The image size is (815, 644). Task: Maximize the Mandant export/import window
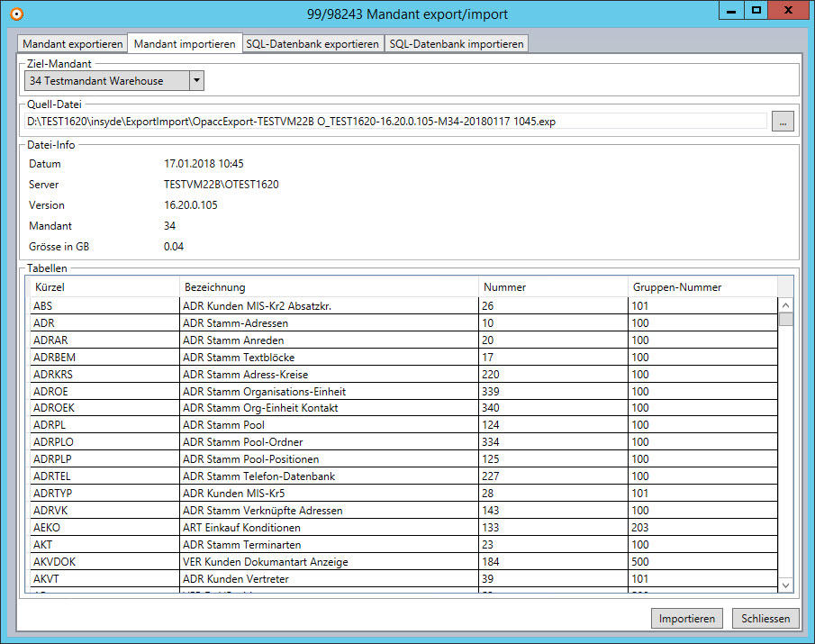point(756,11)
